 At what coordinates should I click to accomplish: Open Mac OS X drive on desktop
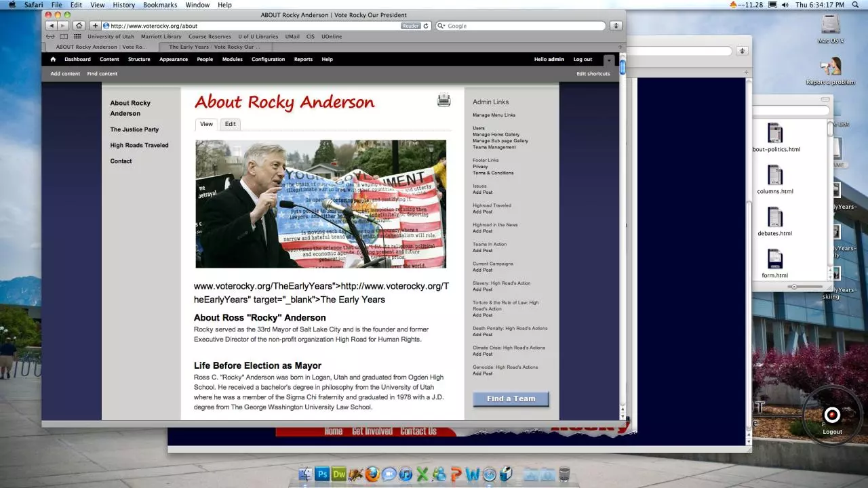tap(831, 29)
